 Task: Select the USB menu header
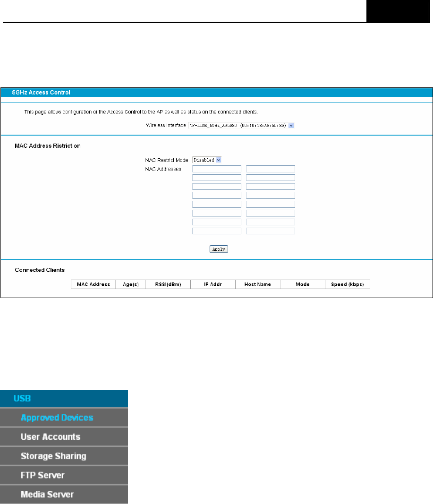(x=64, y=399)
